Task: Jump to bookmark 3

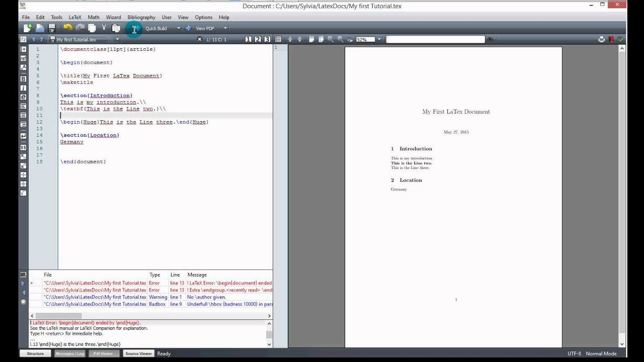Action: 267,39
